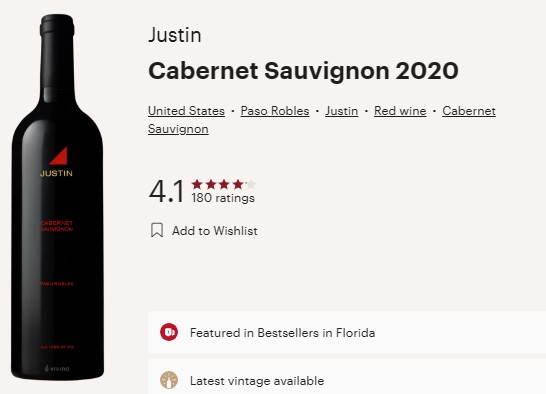
Task: Click the gold latest vintage bottle icon
Action: tap(169, 380)
